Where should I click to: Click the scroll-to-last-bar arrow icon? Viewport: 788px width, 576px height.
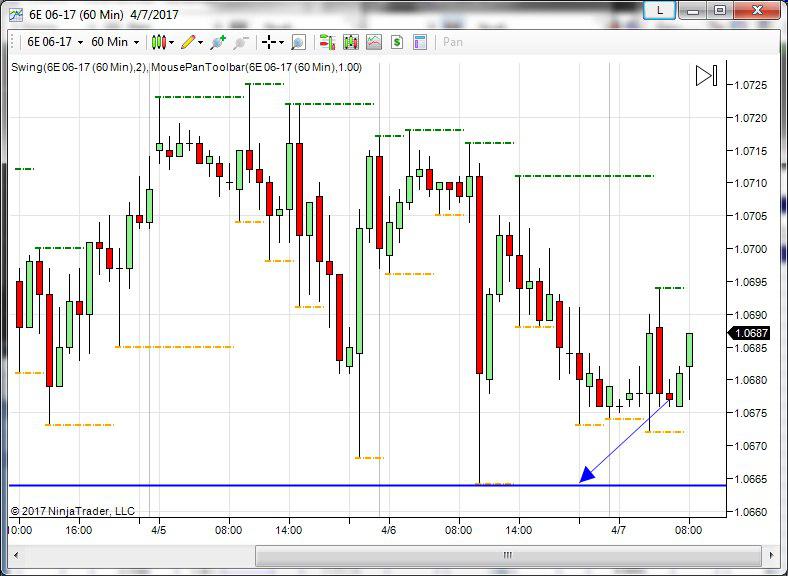707,75
